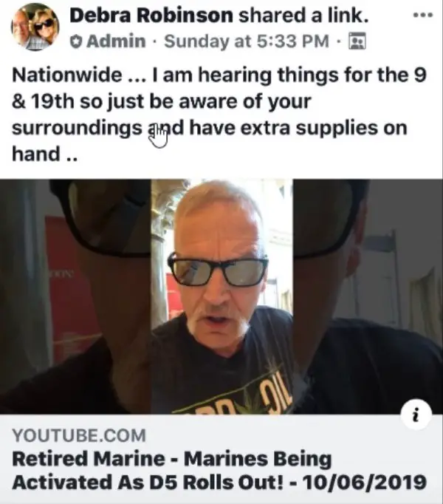
Task: Select the Admin label text
Action: pos(116,41)
